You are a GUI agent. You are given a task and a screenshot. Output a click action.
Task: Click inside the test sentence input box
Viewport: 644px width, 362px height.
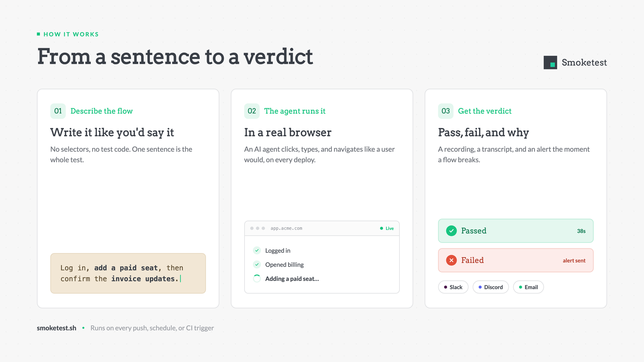click(128, 273)
